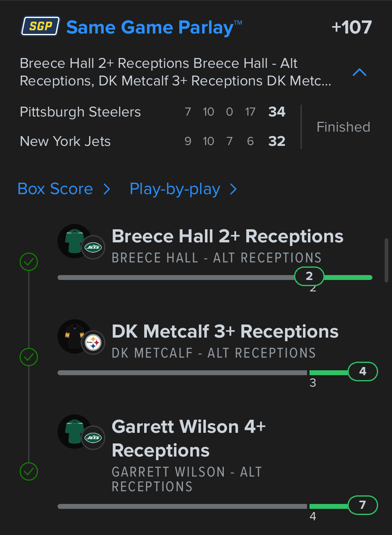Click Garrett Wilson's Jets jersey icon
The image size is (392, 535).
[74, 431]
